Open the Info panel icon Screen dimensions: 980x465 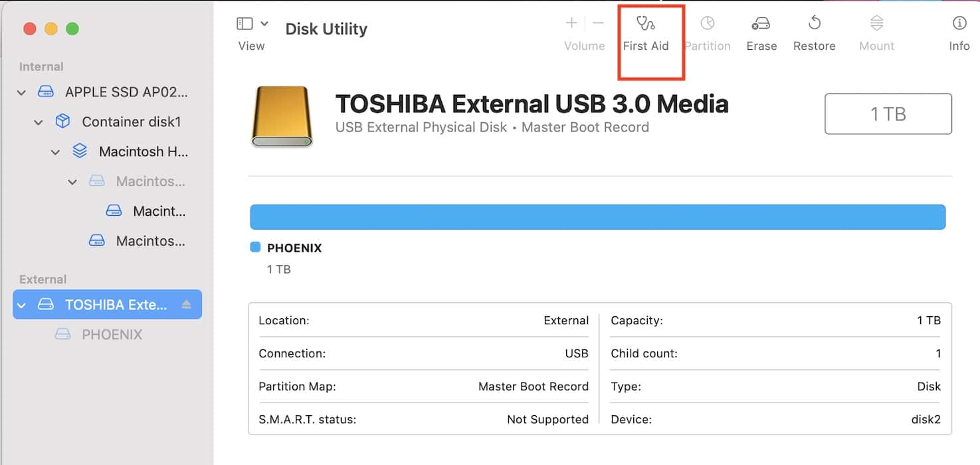pos(959,25)
